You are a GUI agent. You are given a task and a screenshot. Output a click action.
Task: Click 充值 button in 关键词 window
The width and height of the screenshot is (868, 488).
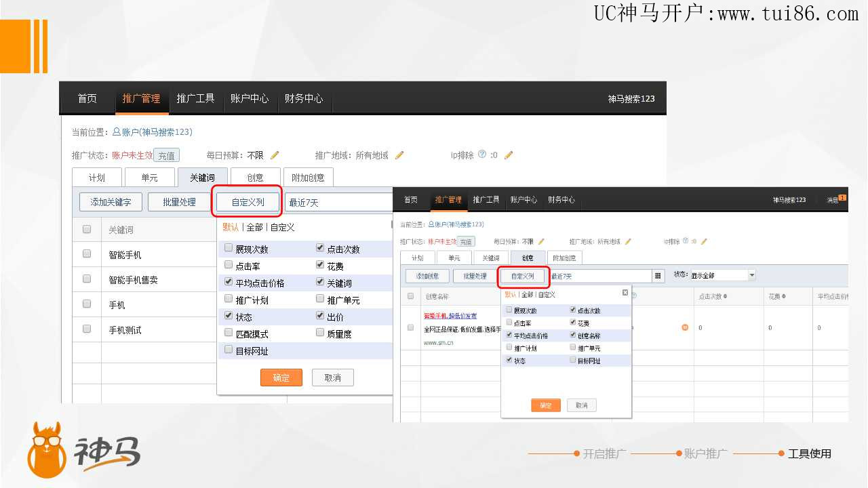166,155
